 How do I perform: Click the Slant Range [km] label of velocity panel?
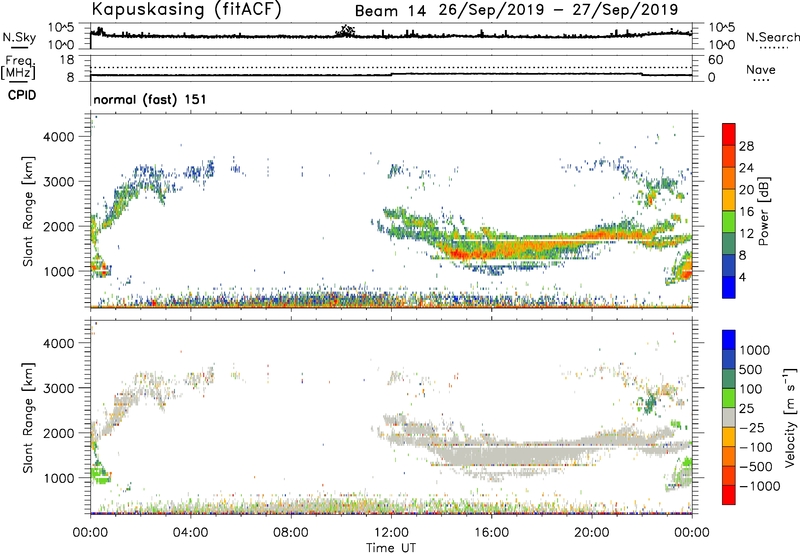coord(28,418)
